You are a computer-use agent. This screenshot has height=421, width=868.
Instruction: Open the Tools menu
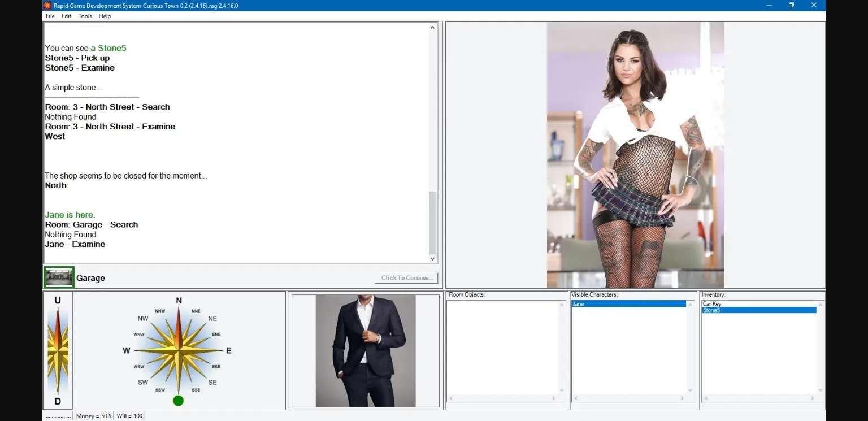(x=85, y=16)
